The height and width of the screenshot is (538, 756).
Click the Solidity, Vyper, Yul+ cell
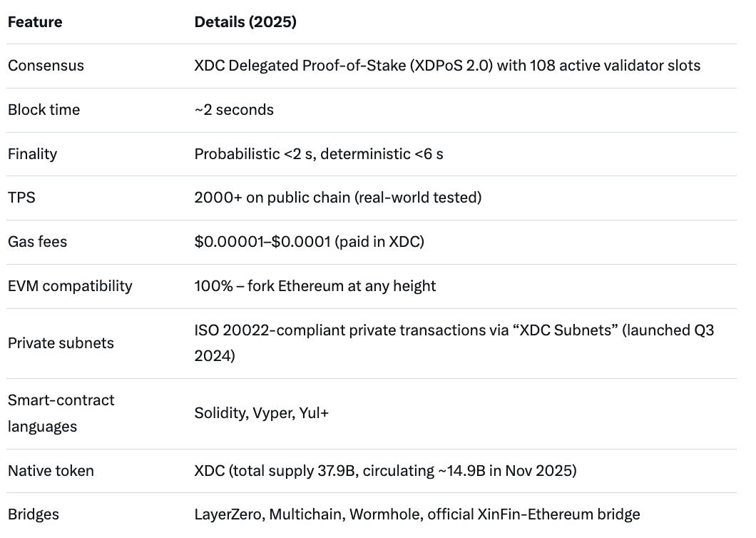tap(262, 413)
